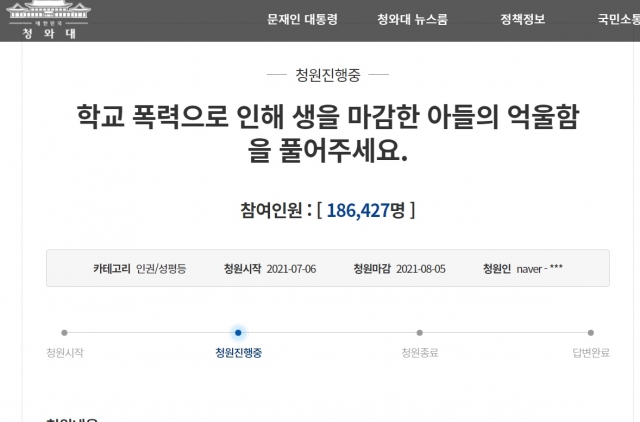640x422 pixels.
Task: Click the 청와대 logo in header
Action: pyautogui.click(x=49, y=20)
